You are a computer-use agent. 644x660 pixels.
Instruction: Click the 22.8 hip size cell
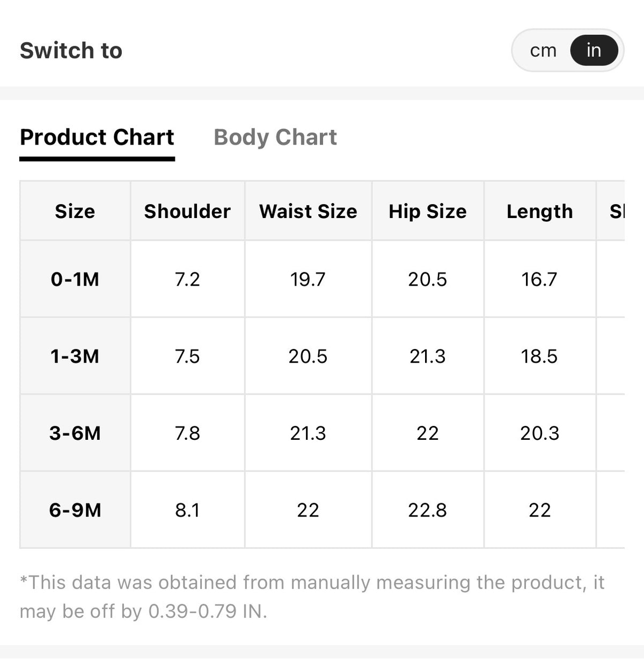(x=428, y=510)
